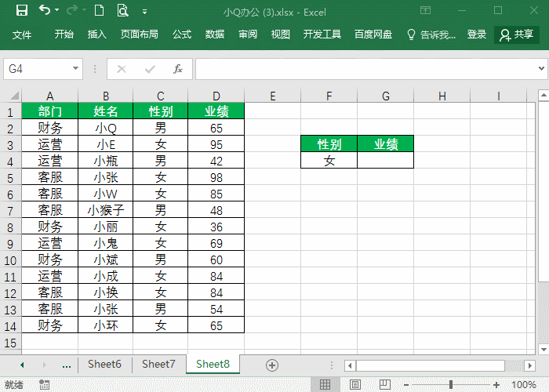Switch to the 开始 ribbon tab
The height and width of the screenshot is (392, 549).
[64, 34]
